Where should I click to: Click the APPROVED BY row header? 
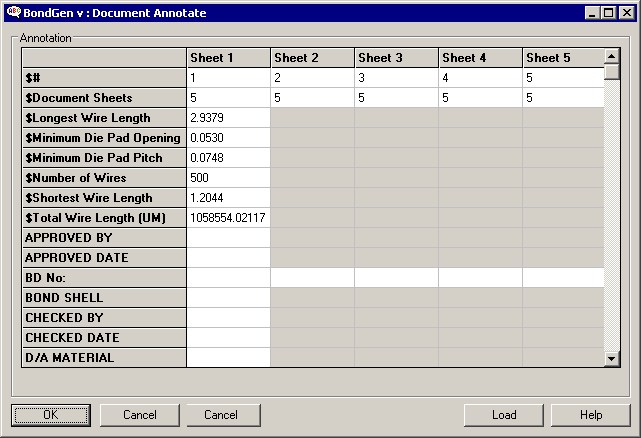[x=104, y=238]
